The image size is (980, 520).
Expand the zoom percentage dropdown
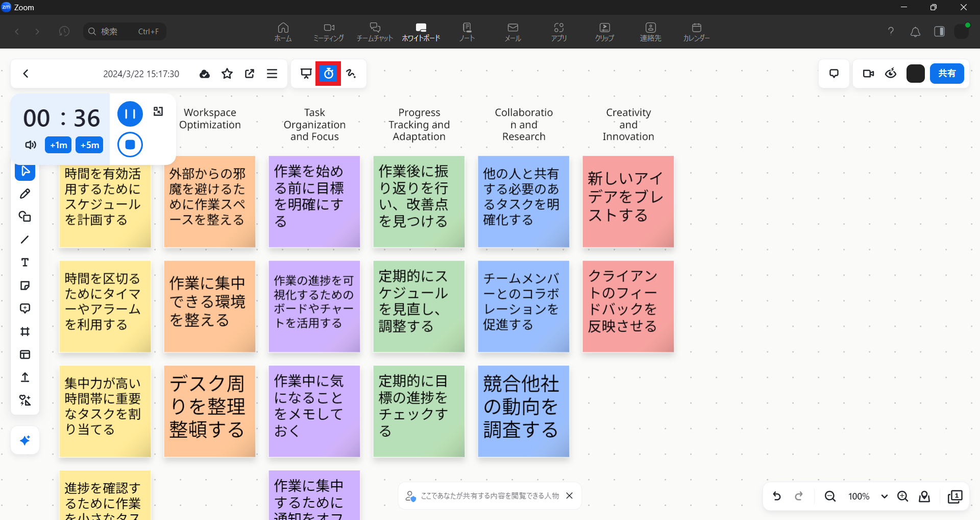884,497
